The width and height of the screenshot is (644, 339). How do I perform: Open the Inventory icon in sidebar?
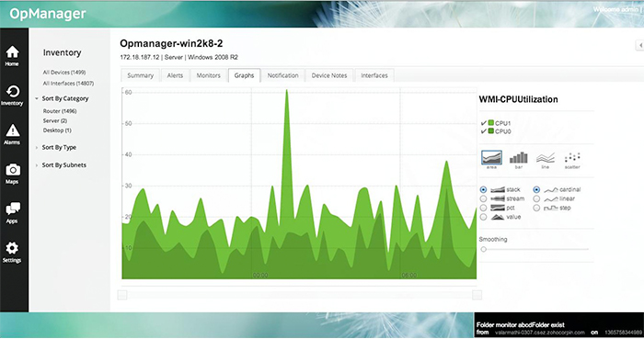(x=12, y=96)
